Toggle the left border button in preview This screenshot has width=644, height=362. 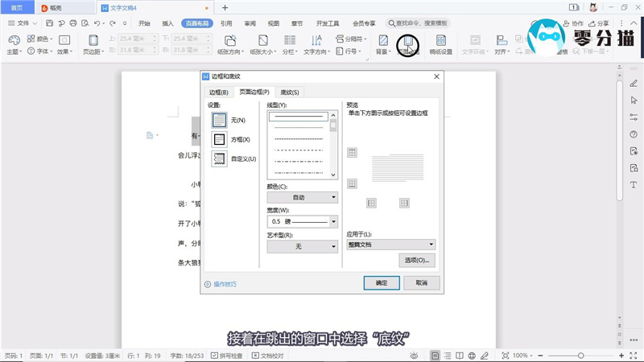(x=371, y=203)
